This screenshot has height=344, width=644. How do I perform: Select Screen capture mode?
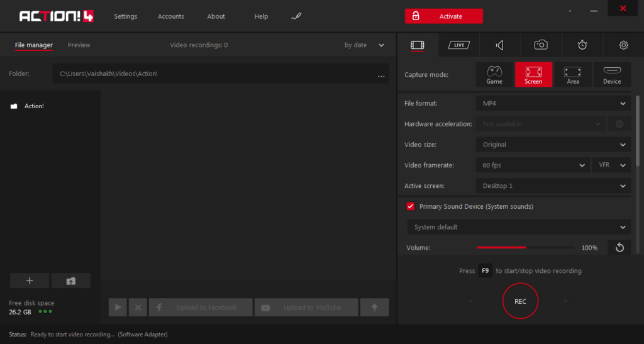[533, 75]
